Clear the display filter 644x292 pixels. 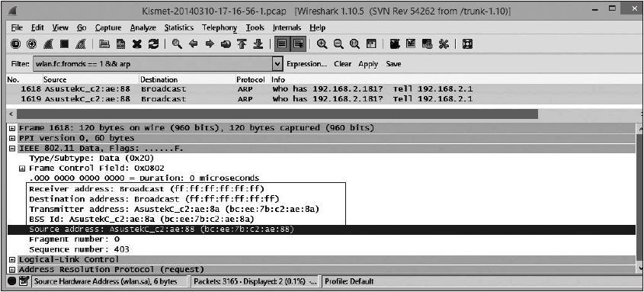pyautogui.click(x=342, y=64)
